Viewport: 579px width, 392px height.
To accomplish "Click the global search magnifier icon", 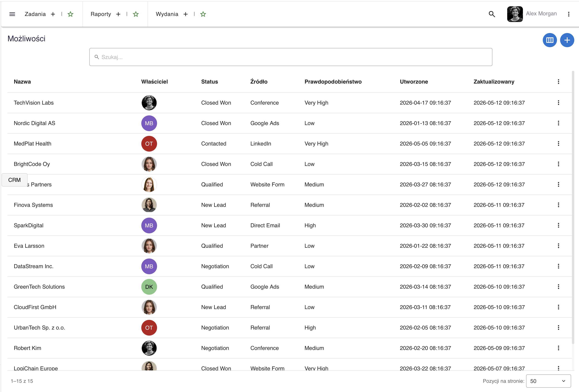I will (x=492, y=14).
